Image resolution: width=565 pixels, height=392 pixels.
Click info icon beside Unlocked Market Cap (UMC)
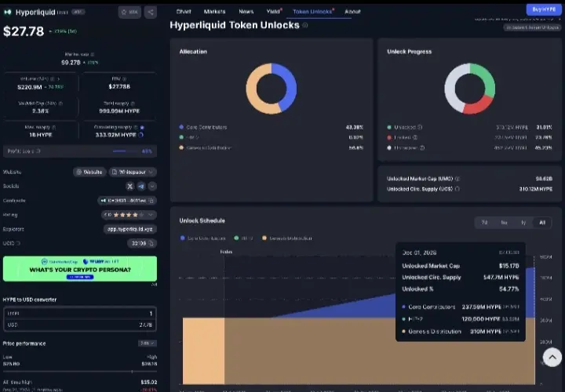[457, 179]
